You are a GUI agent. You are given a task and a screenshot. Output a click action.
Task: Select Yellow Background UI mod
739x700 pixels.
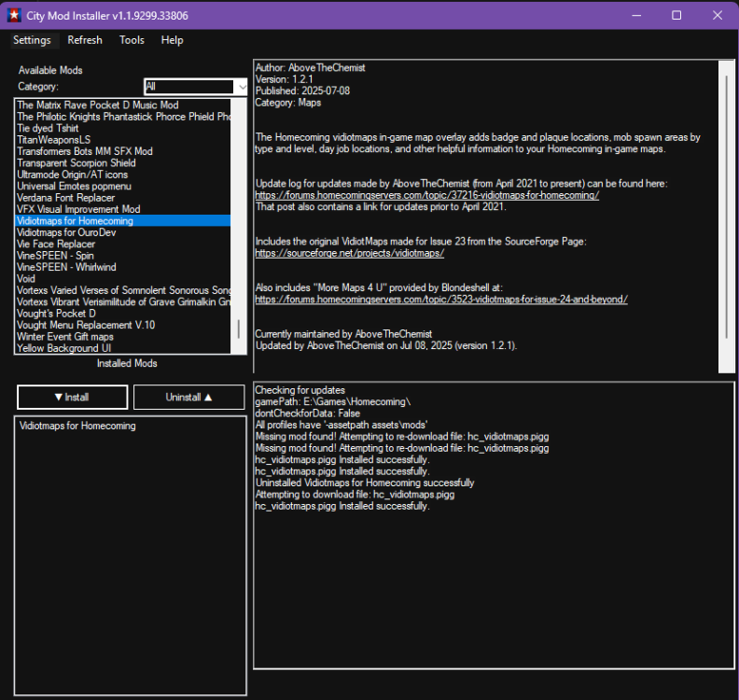63,348
